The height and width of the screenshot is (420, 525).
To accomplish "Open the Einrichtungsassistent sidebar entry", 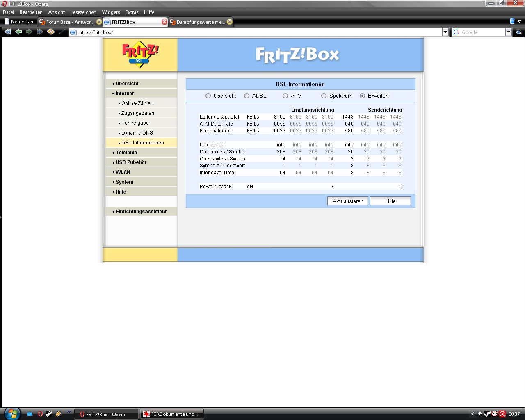I will pyautogui.click(x=142, y=211).
